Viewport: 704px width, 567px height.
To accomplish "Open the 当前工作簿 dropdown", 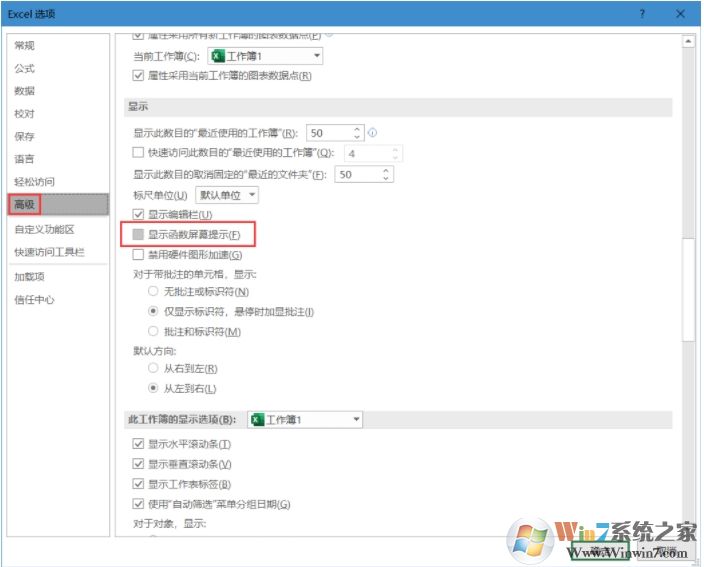I will [x=265, y=56].
